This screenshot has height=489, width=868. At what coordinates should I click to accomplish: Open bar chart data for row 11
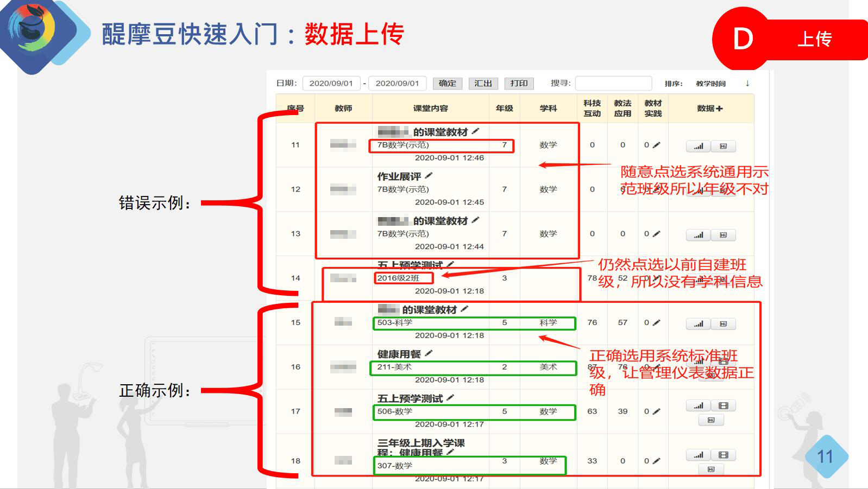coord(699,146)
